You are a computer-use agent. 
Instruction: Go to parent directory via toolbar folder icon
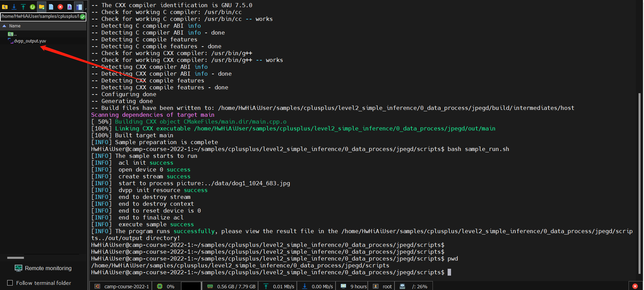pyautogui.click(x=5, y=7)
